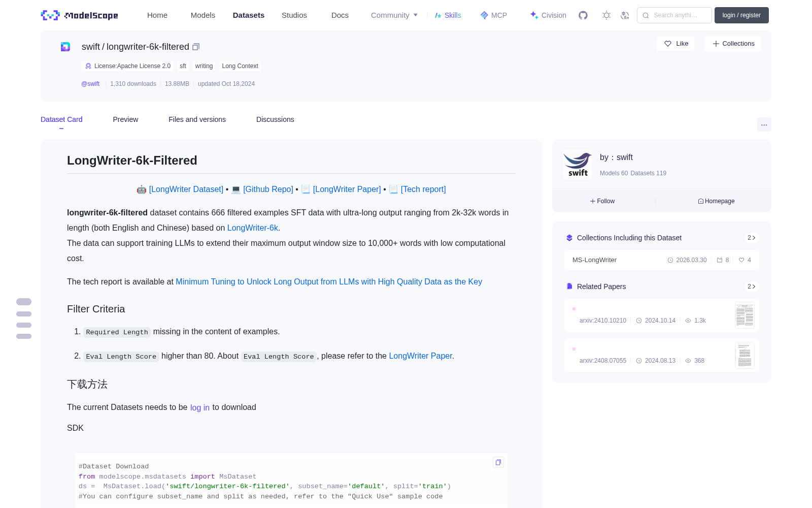
Task: Copy the SDK code snippet
Action: pyautogui.click(x=498, y=462)
